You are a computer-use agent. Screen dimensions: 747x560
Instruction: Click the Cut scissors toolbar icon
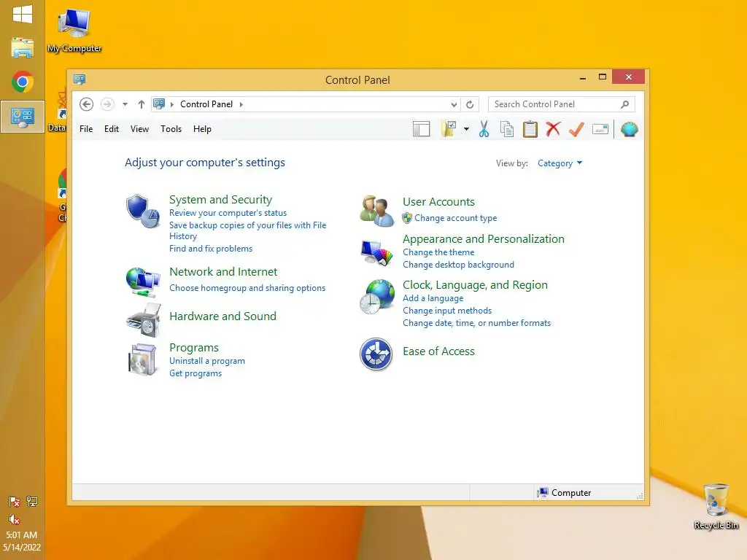(x=484, y=129)
